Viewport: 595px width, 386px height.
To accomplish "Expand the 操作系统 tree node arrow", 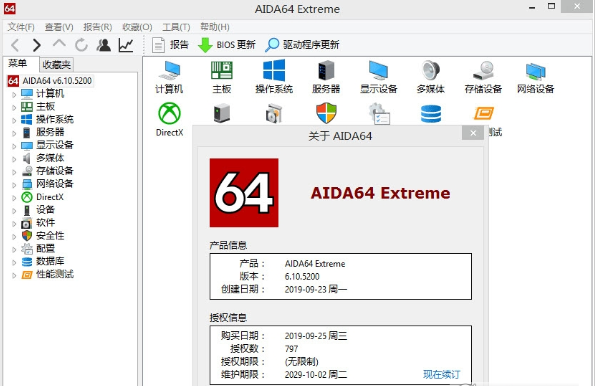I will [x=14, y=120].
